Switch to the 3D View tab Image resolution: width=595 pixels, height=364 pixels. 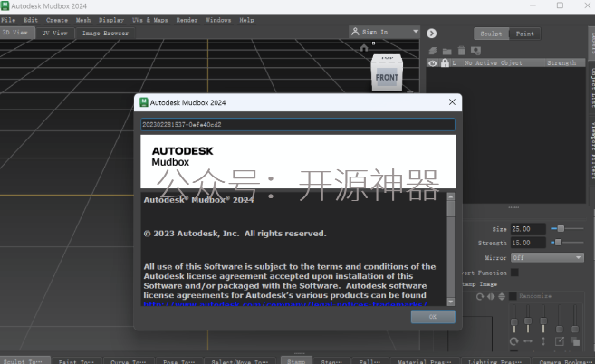(x=17, y=33)
